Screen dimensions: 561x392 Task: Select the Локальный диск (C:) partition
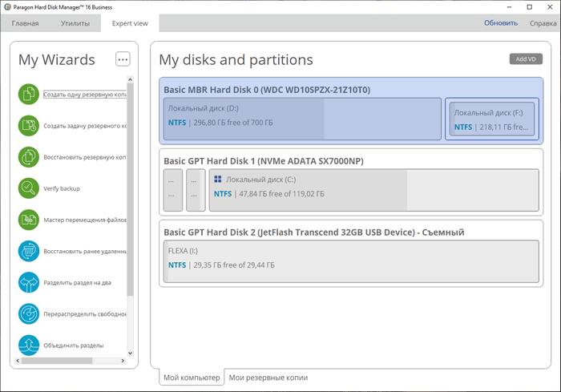click(373, 190)
